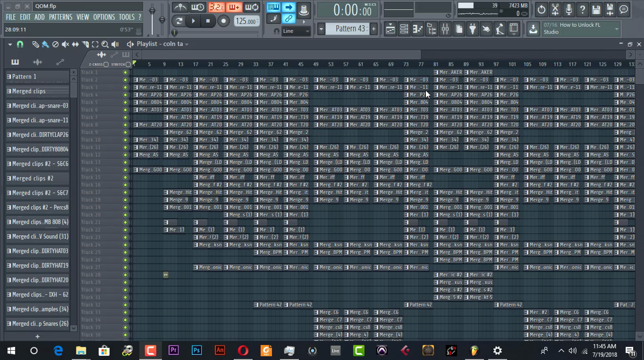The image size is (644, 360).
Task: Open the OPTIONS menu
Action: pos(104,17)
